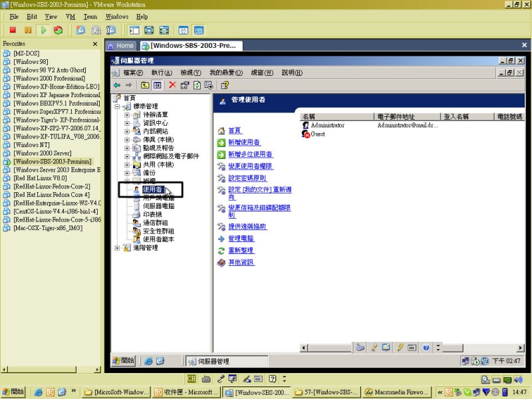Image resolution: width=532 pixels, height=399 pixels.
Task: Click the orange Suspend button in VMware toolbar
Action: point(28,30)
